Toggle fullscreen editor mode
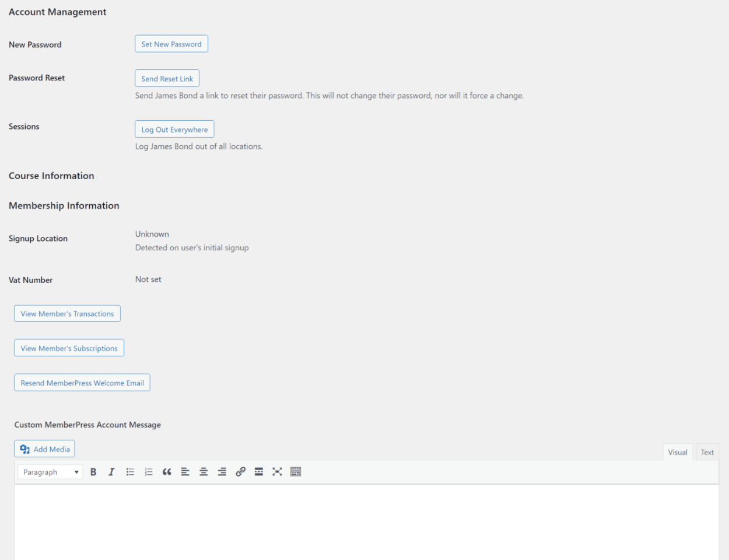The width and height of the screenshot is (729, 560). 277,472
